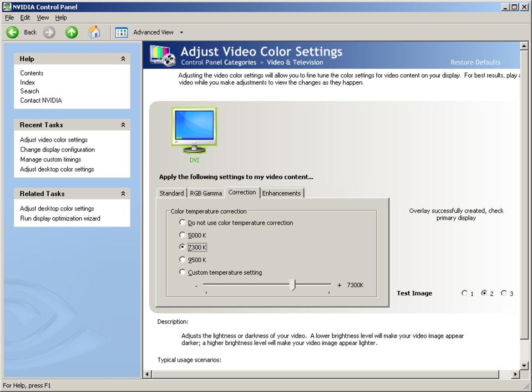
Task: Click the video color settings header icon
Action: point(163,55)
